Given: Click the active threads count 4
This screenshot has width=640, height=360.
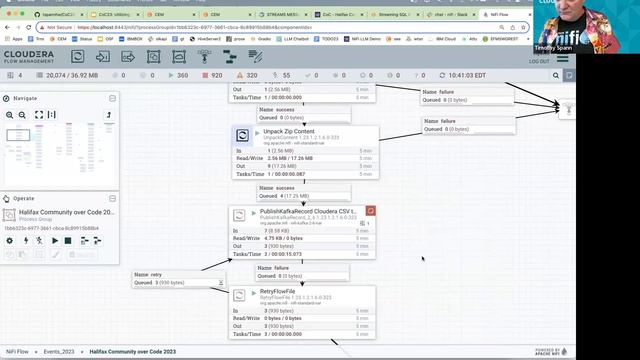Looking at the screenshot, I should click(x=15, y=76).
